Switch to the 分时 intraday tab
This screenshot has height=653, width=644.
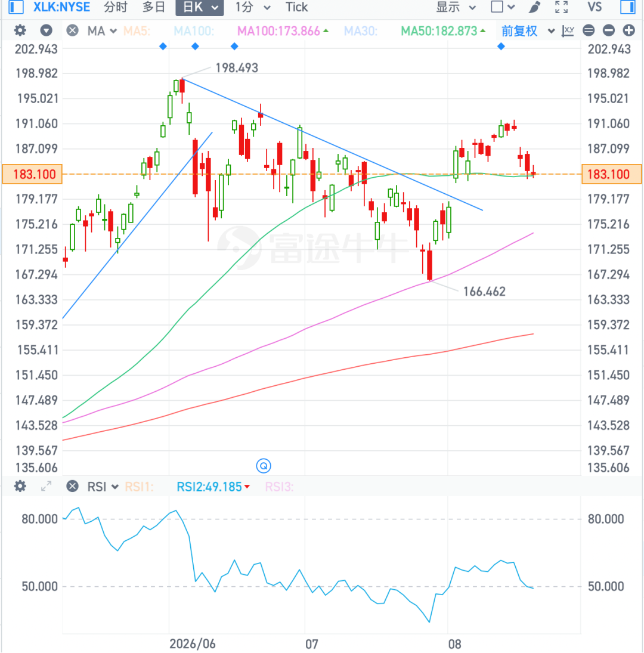tap(115, 7)
